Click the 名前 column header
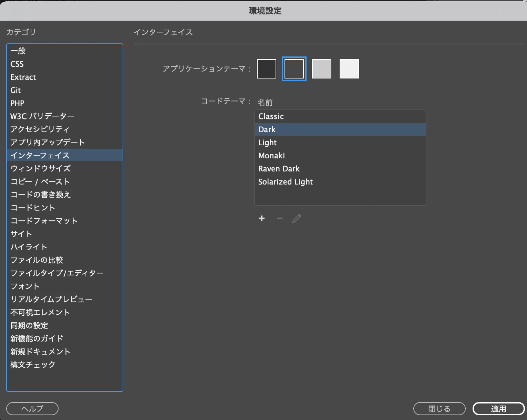This screenshot has width=527, height=420. pyautogui.click(x=340, y=102)
